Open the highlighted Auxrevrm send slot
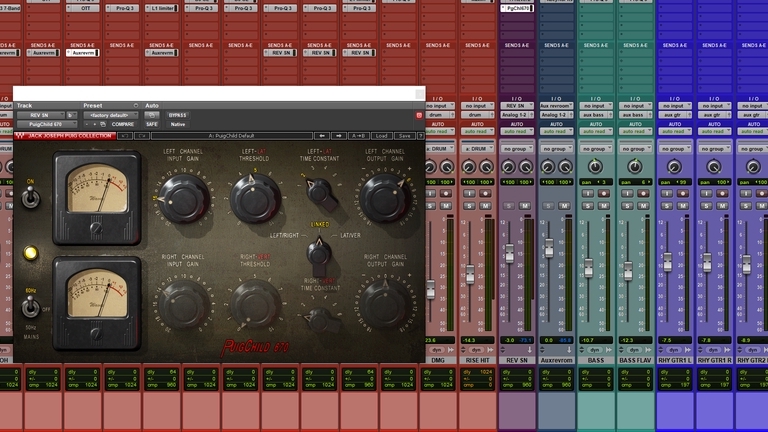 tap(82, 52)
